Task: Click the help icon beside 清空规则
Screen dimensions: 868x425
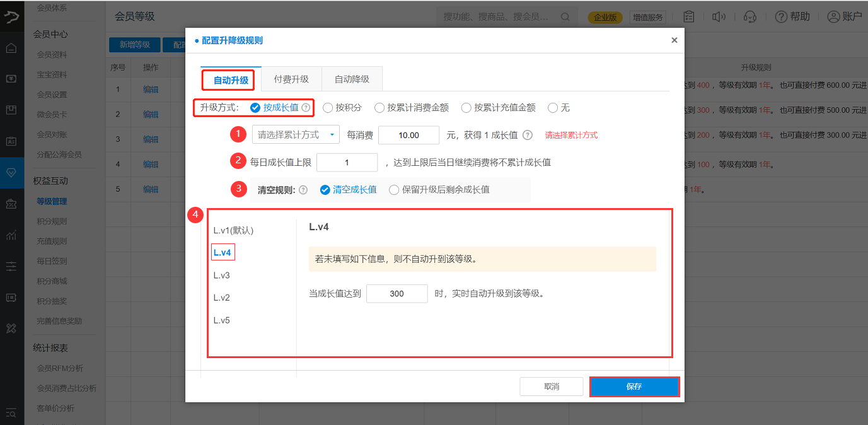Action: (x=303, y=190)
